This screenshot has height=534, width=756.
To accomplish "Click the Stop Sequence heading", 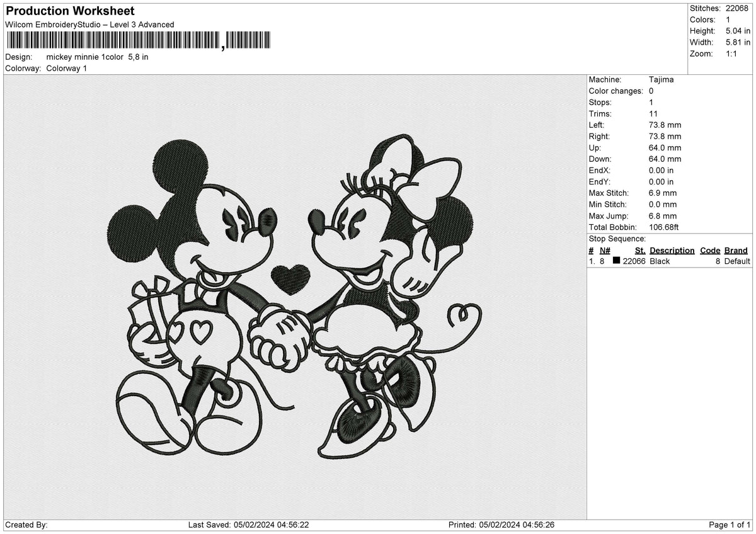I will [x=617, y=239].
